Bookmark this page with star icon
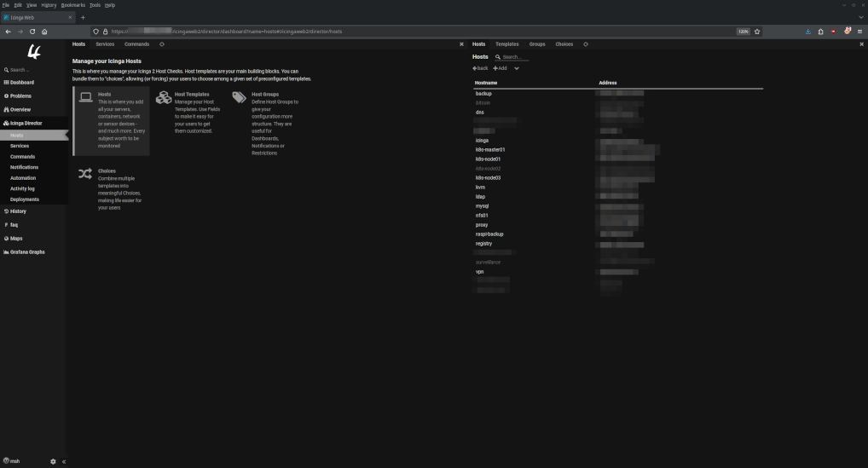 pos(757,32)
